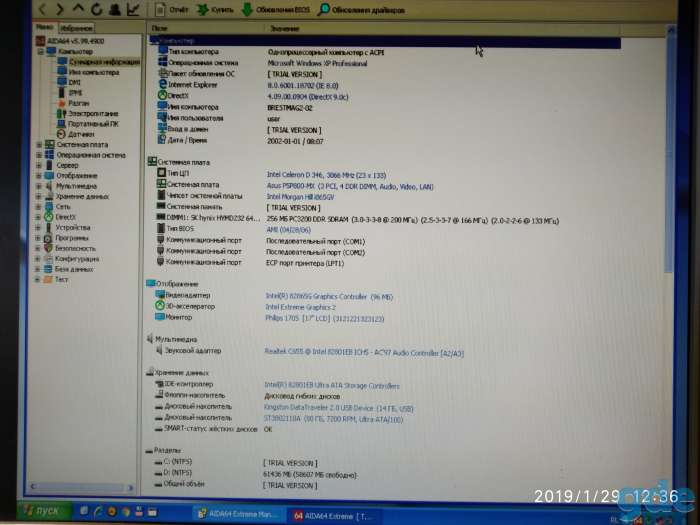
Task: Expand the Хранение данных tree node
Action: (39, 196)
